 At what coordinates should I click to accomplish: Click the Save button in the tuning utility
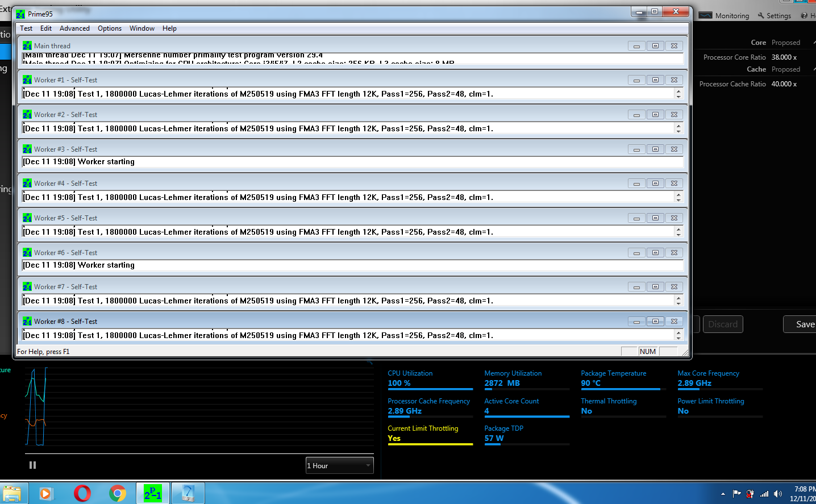click(800, 324)
